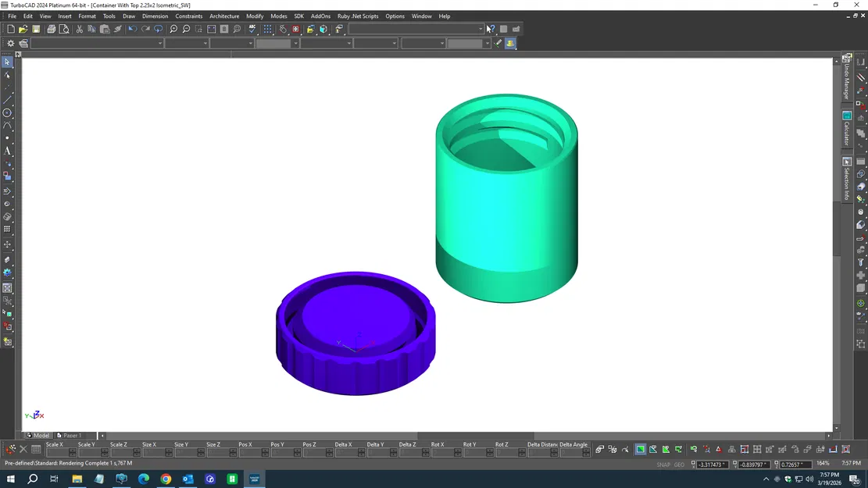Screen dimensions: 868x488
Task: Click the Undo icon
Action: pyautogui.click(x=132, y=30)
